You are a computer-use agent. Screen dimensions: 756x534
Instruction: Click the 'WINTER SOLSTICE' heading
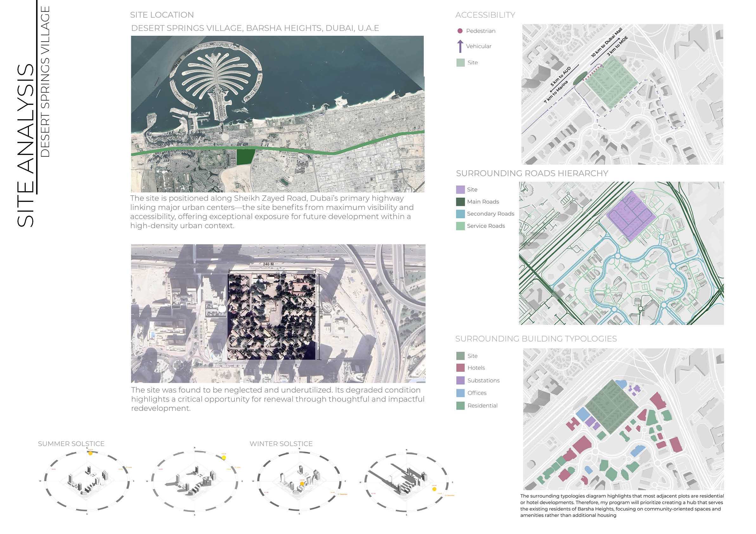281,444
